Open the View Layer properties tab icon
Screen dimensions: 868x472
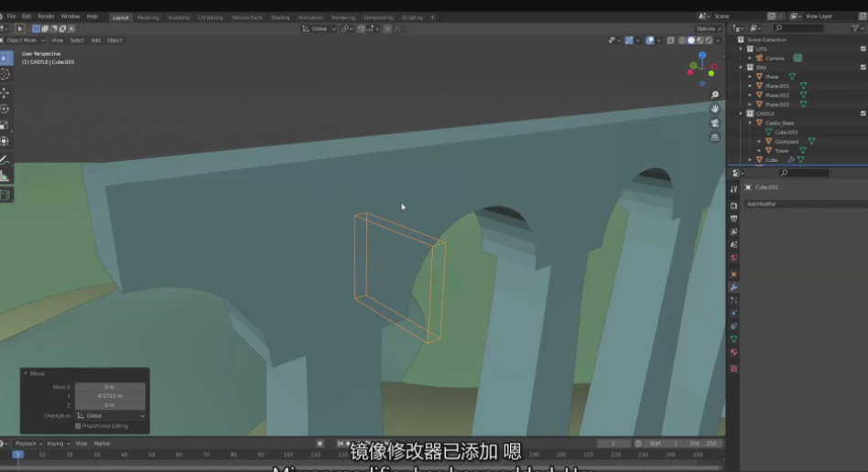coord(733,231)
